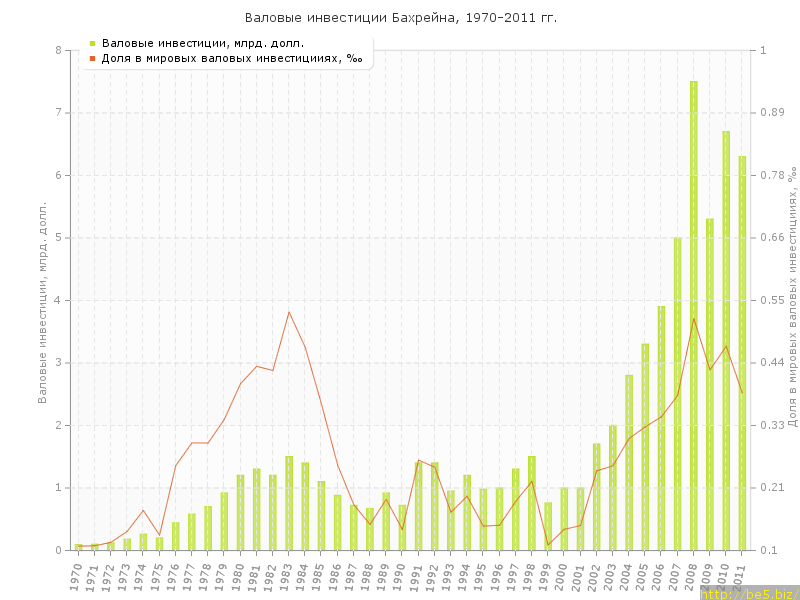800x600 pixels.
Task: Open the be5.biz watermark link
Action: coord(747,593)
